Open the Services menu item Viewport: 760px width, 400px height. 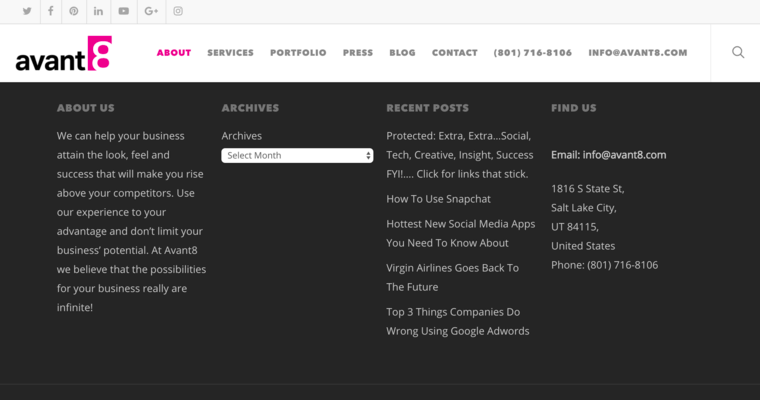[x=230, y=53]
